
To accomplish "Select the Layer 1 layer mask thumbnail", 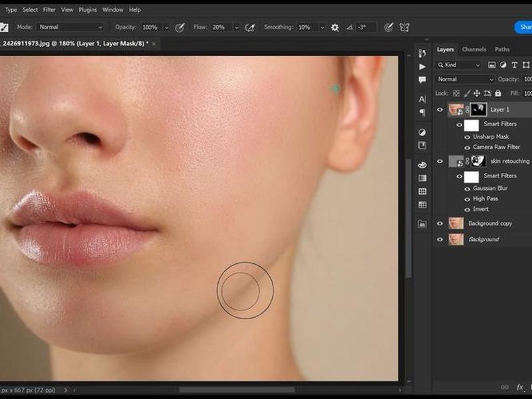I will (x=479, y=110).
